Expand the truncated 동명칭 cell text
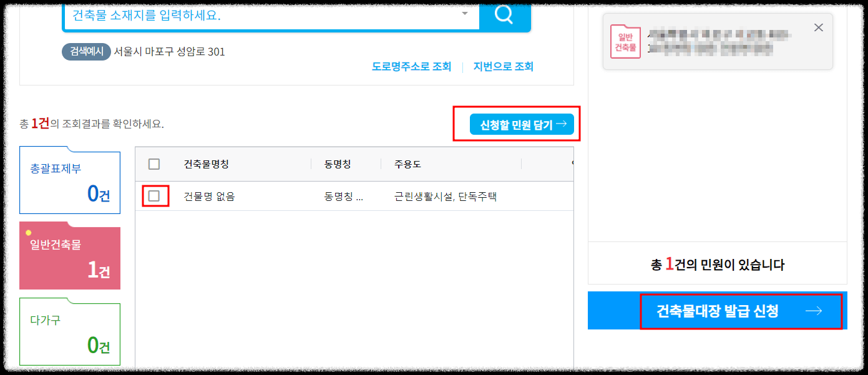The image size is (868, 375). click(344, 195)
